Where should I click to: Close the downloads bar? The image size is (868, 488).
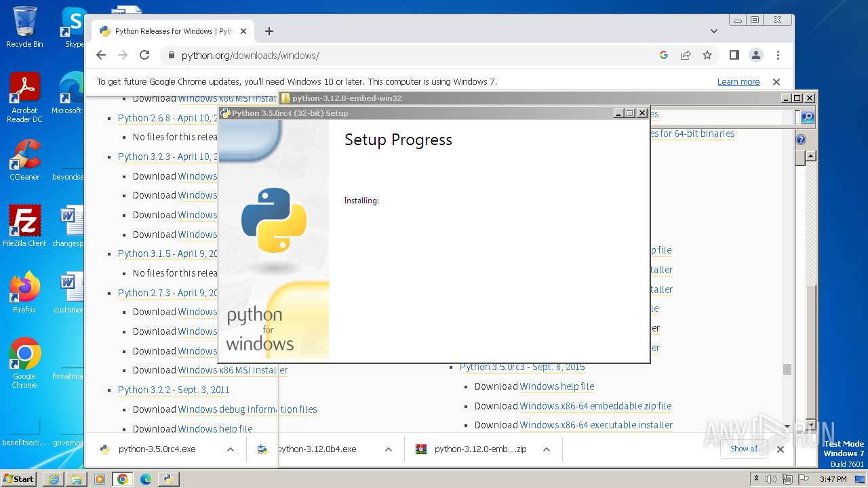tap(781, 449)
